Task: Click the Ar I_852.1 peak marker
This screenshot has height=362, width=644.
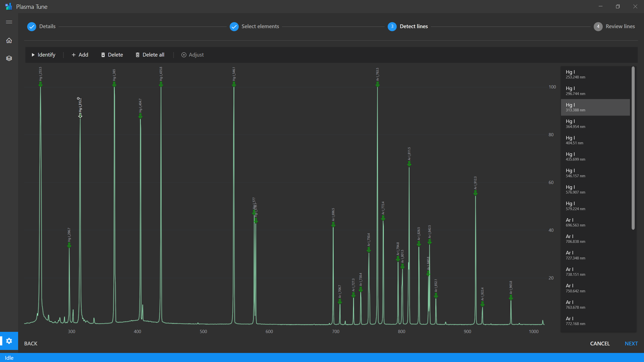Action: pos(436,296)
